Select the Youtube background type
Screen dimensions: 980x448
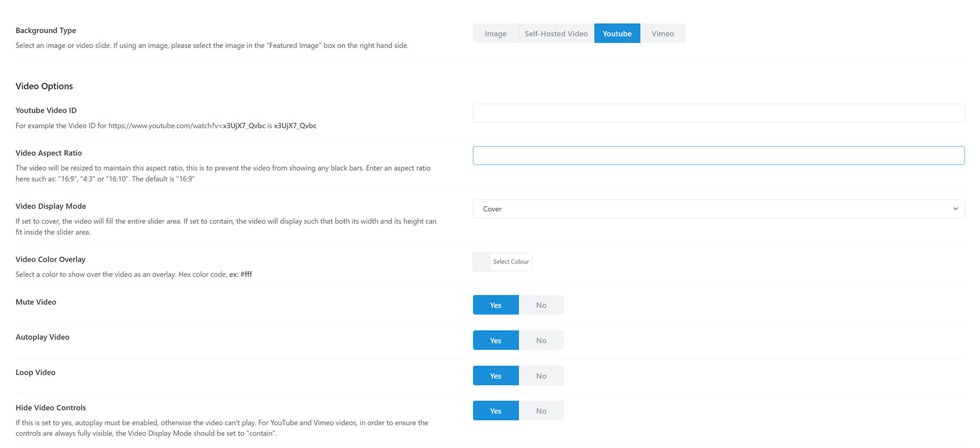617,33
